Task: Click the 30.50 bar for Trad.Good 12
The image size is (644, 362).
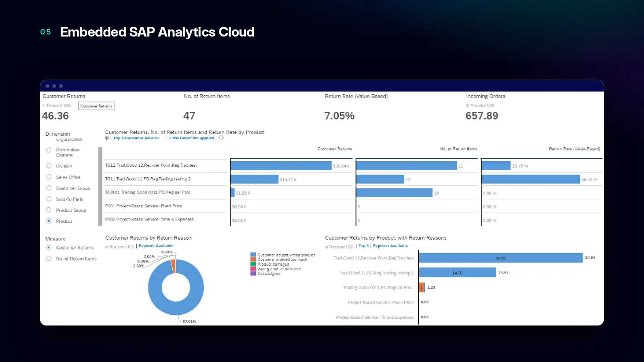Action: [501, 258]
